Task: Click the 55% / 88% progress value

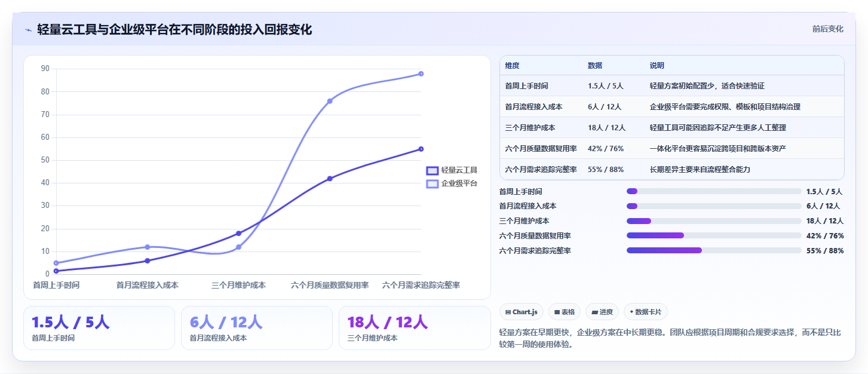Action: (825, 250)
